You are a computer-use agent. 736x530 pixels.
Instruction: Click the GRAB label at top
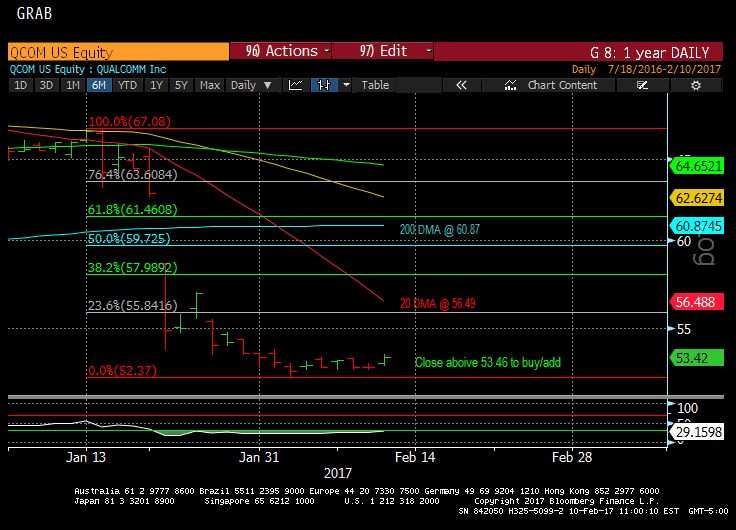34,13
